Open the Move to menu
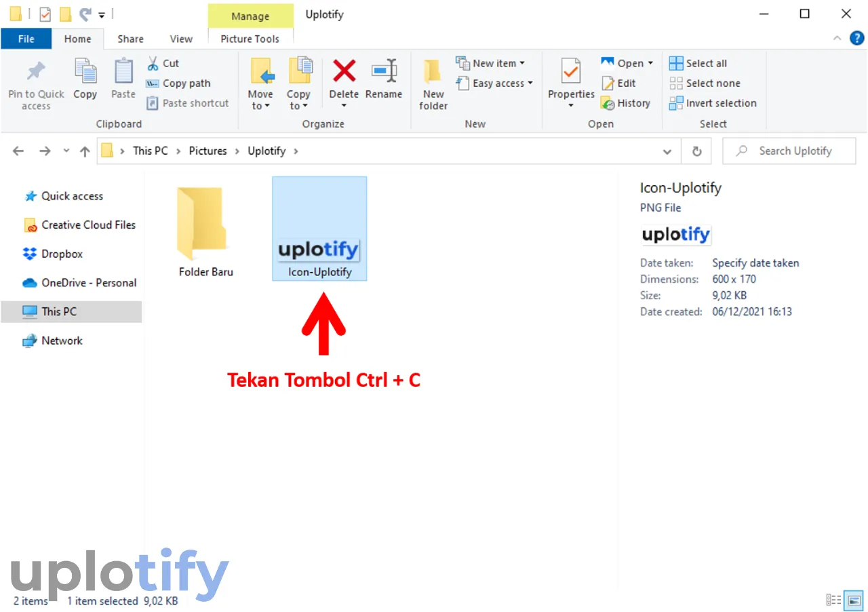 [260, 84]
